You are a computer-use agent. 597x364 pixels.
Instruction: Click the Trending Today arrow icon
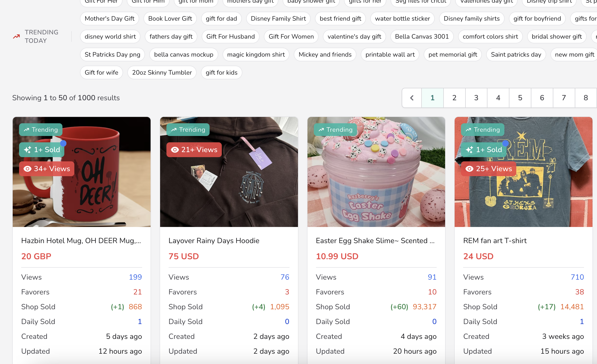pos(16,37)
